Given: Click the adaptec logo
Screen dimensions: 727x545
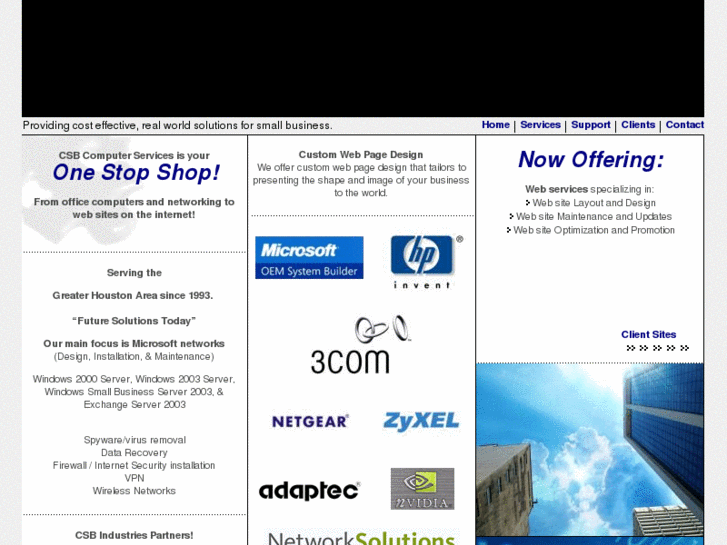Looking at the screenshot, I should pyautogui.click(x=309, y=490).
